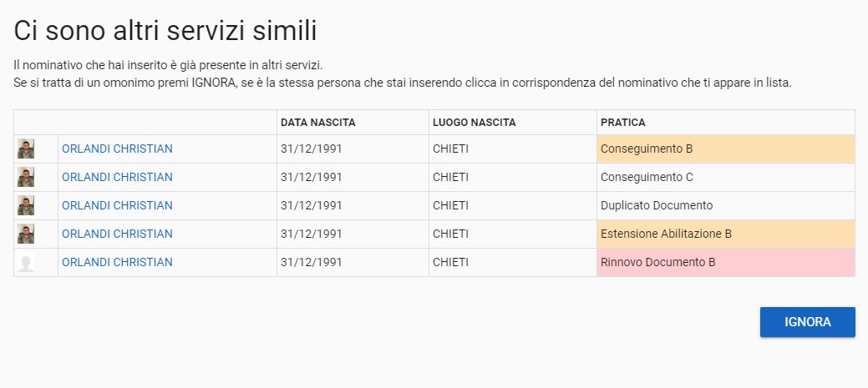Click the LUOGO NASCITA column header

point(474,123)
